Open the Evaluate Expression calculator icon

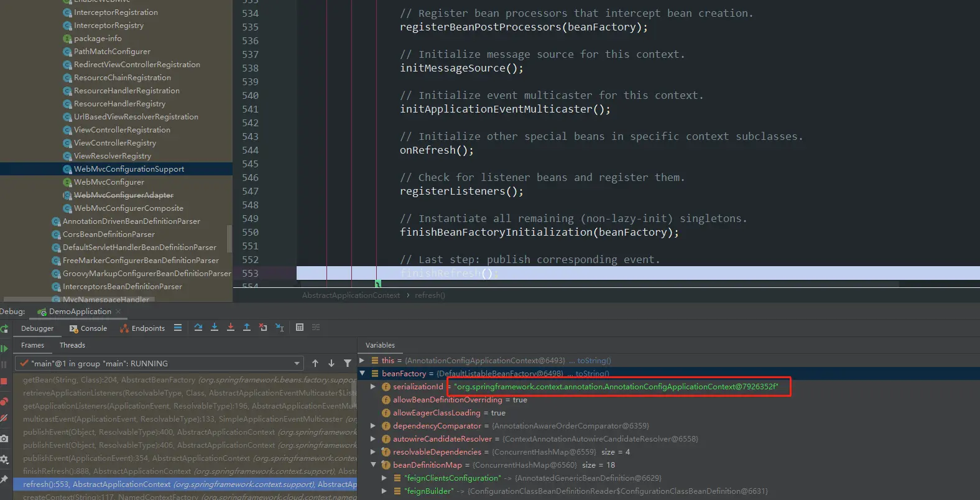coord(300,327)
